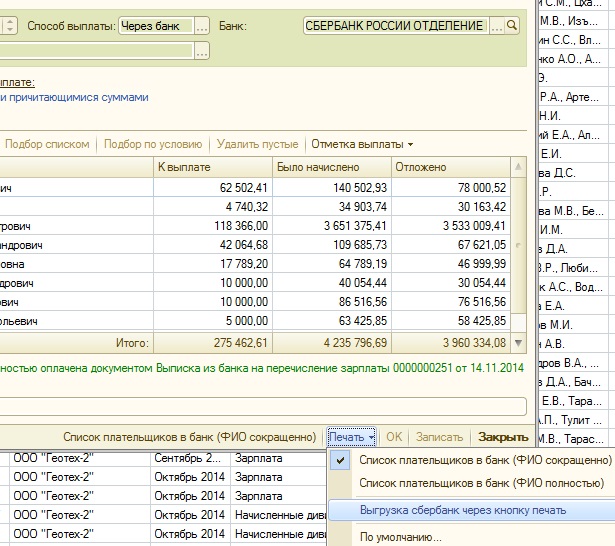Click Подбор по условию in the toolbar
Screen dimensions: 615x546
pos(153,144)
